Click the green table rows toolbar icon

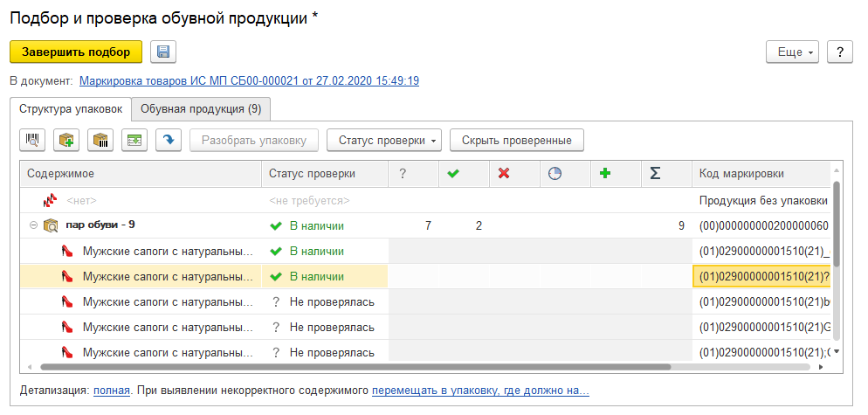pyautogui.click(x=134, y=140)
